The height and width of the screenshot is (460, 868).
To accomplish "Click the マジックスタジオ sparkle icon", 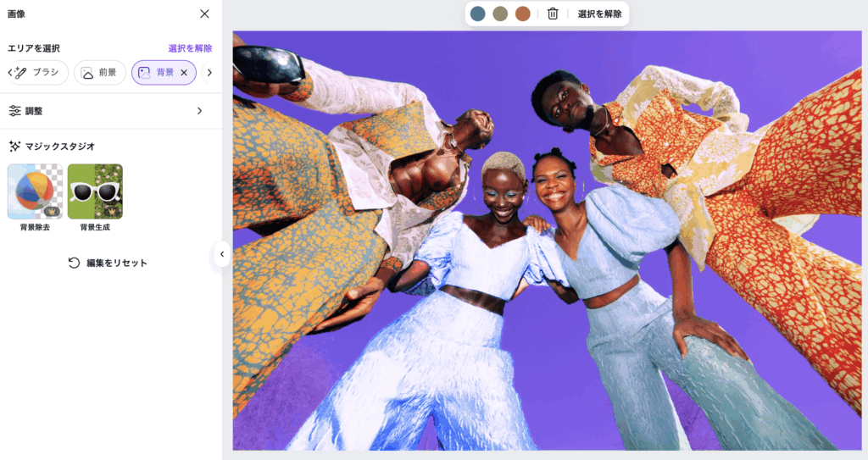I will [x=14, y=147].
